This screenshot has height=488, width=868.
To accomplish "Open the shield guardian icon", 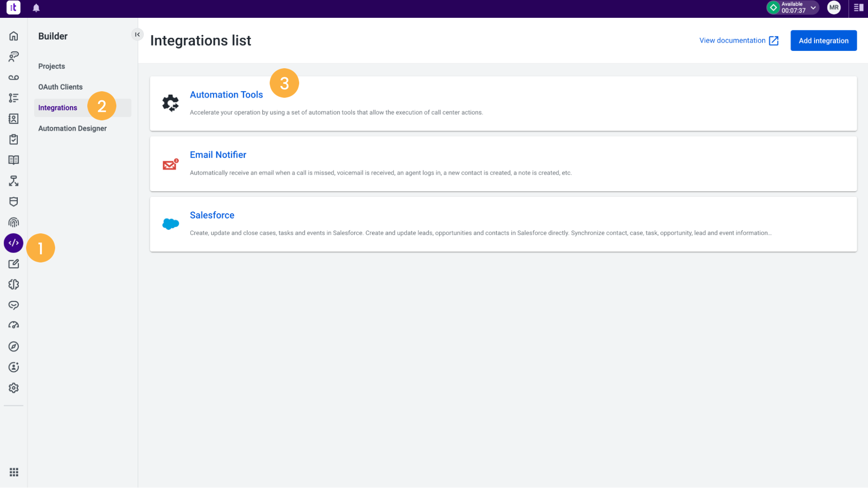I will tap(13, 202).
